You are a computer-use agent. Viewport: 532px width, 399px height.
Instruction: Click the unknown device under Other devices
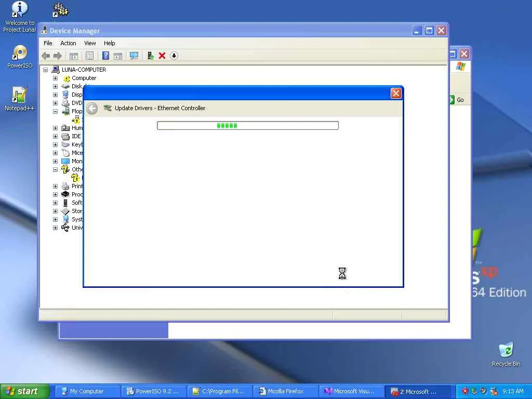pyautogui.click(x=75, y=178)
